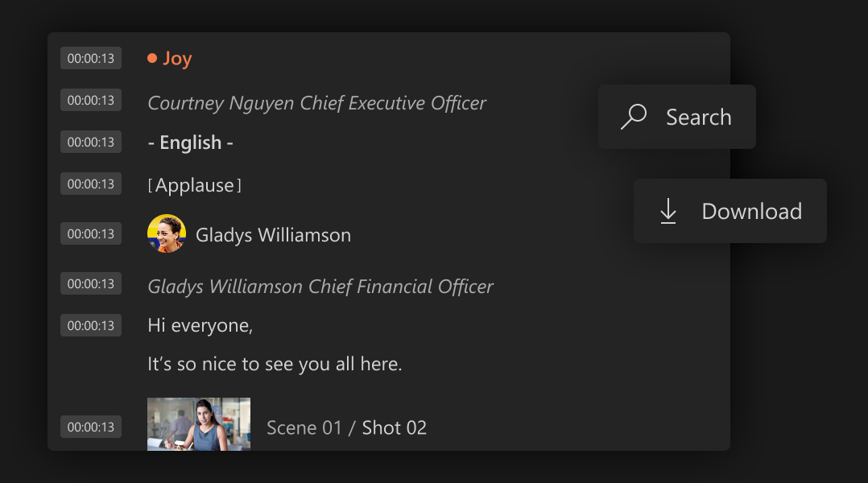This screenshot has width=868, height=483.
Task: Open the Scene 01 Shot 02 thumbnail
Action: click(199, 424)
